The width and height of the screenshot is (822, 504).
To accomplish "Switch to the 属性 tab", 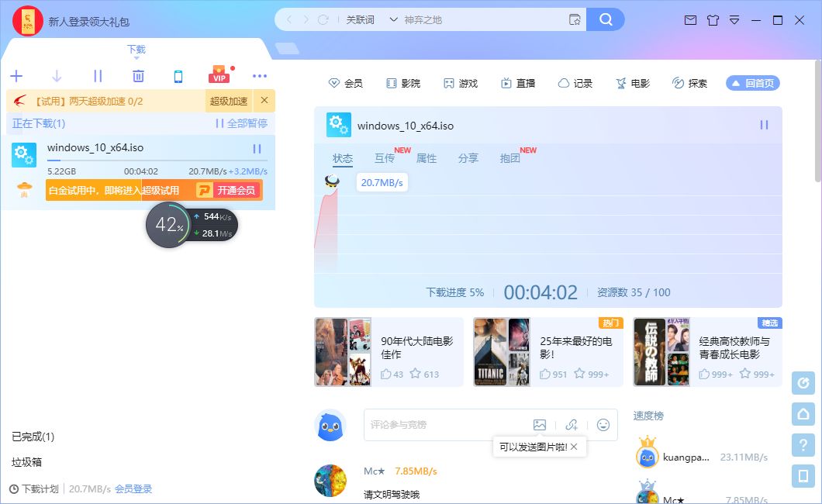I will (x=427, y=158).
